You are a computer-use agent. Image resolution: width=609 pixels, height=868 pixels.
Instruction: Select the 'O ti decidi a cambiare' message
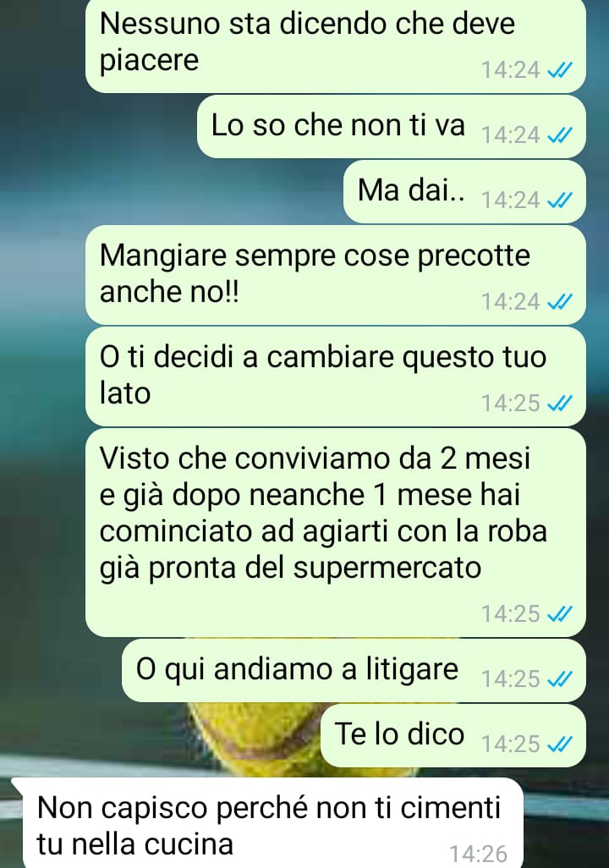point(336,376)
